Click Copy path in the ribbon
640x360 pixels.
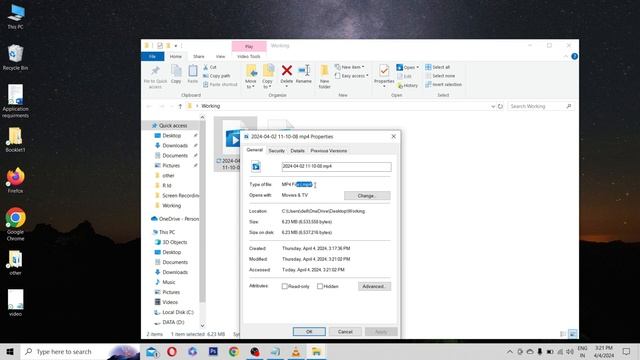(216, 76)
